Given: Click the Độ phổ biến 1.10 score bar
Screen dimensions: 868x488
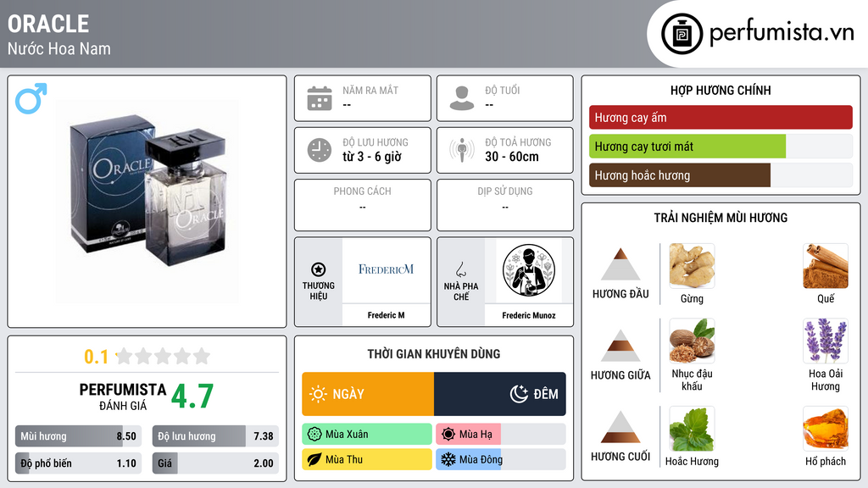Looking at the screenshot, I should [78, 463].
